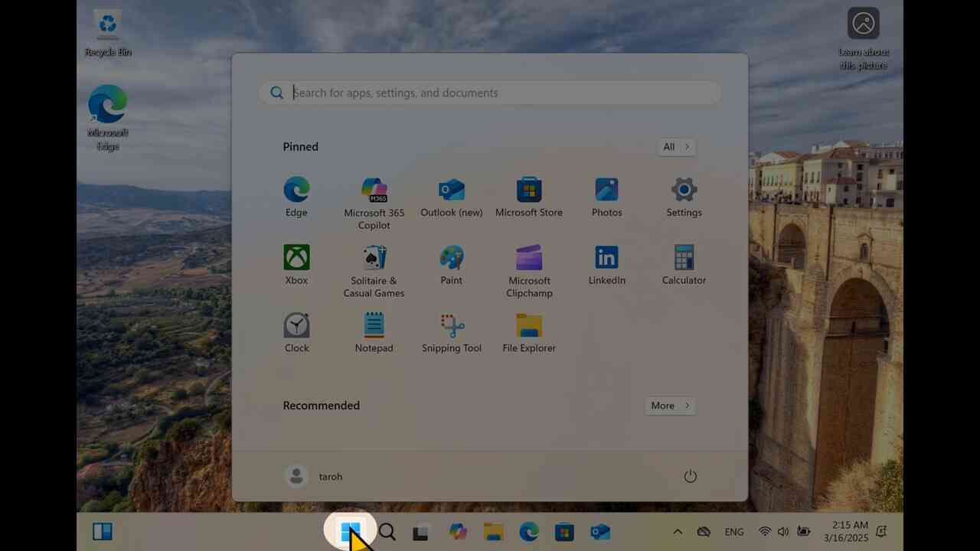Open File Explorer on the taskbar

tap(494, 531)
